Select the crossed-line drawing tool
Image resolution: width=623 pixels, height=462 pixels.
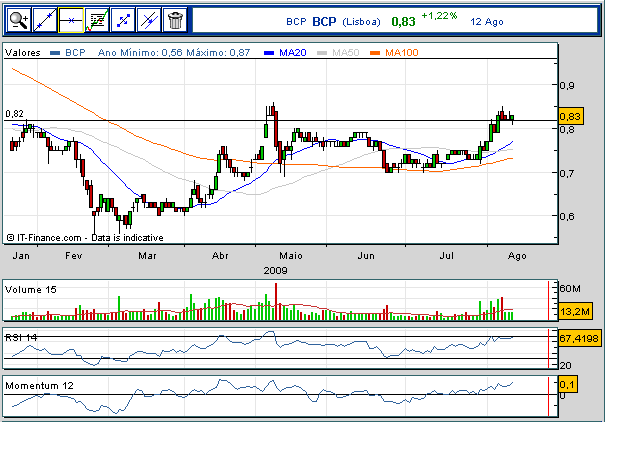pyautogui.click(x=148, y=18)
